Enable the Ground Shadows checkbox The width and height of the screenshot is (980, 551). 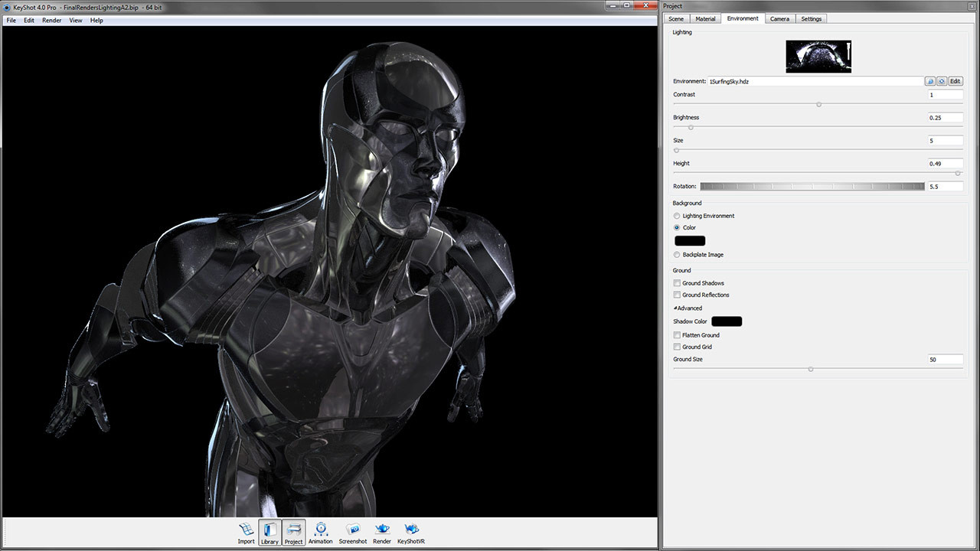coord(677,283)
